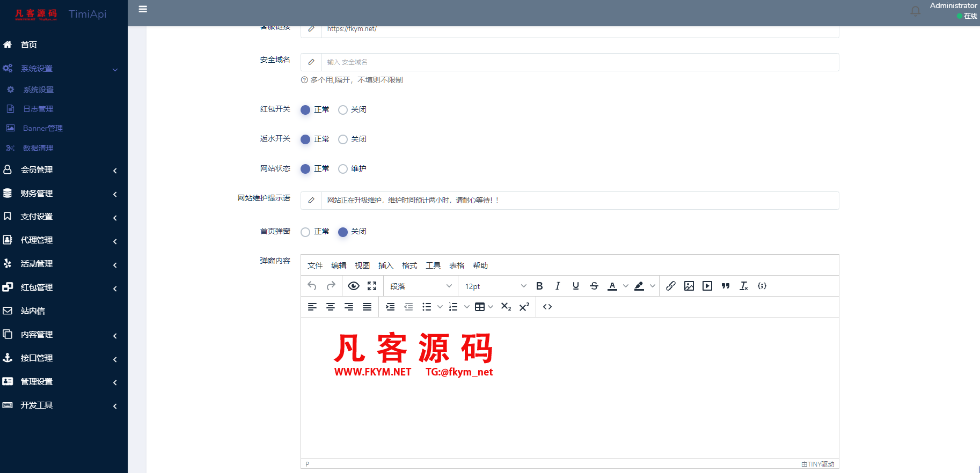
Task: Select 维护 for 网站状态
Action: (x=343, y=169)
